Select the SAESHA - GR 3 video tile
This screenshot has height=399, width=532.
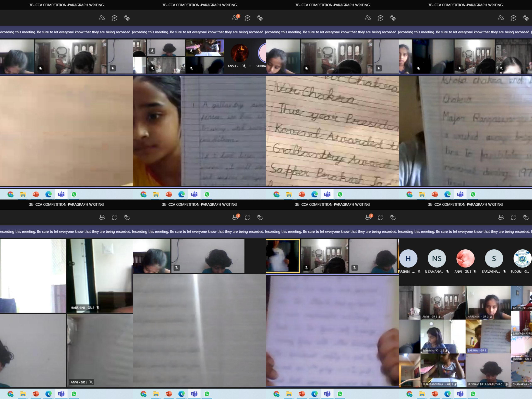pyautogui.click(x=488, y=336)
